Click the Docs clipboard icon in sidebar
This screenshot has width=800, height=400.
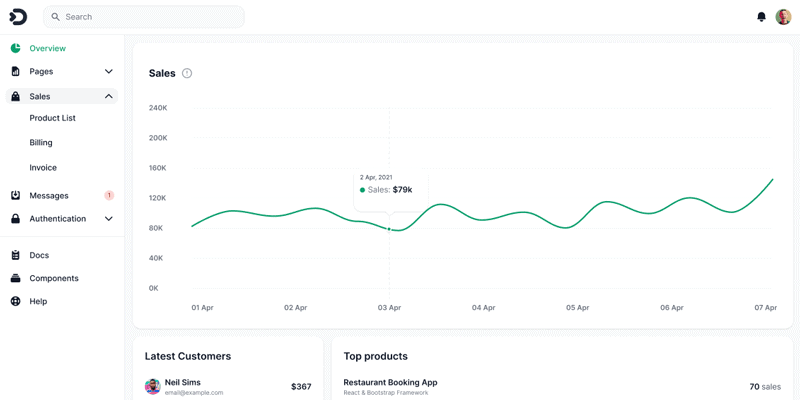[x=16, y=255]
